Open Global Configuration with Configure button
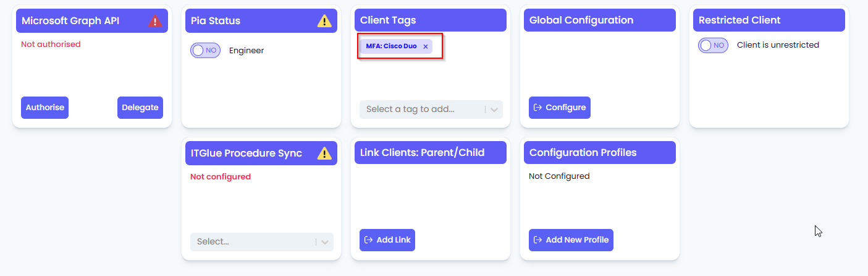Screen dimensions: 868x276 tap(560, 108)
